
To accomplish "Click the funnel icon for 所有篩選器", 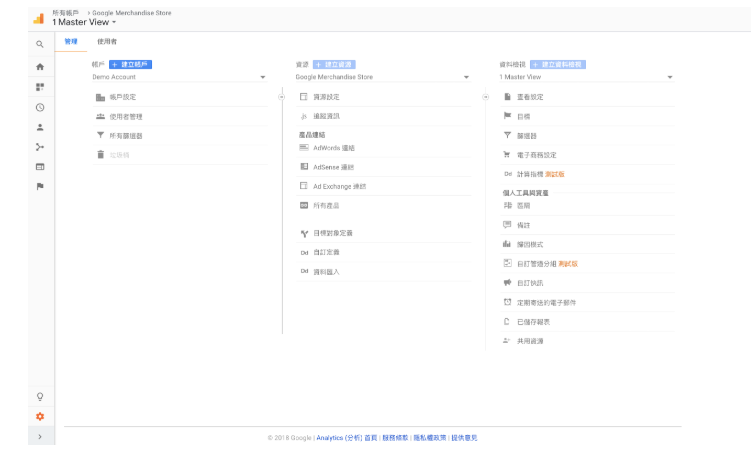I will pyautogui.click(x=100, y=136).
